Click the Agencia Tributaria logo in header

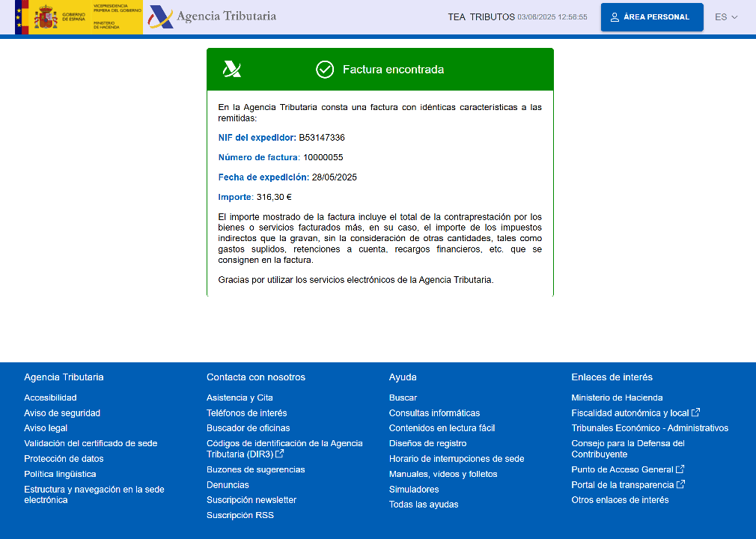tap(212, 16)
